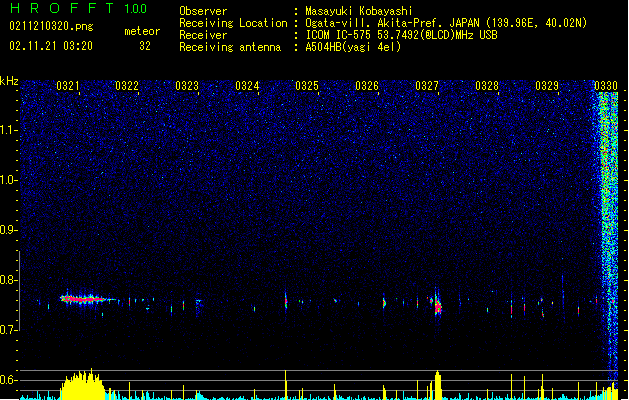Screen dimensions: 629x400
Task: Click the 1.1 kHz axis tick label
Action: [x=8, y=130]
